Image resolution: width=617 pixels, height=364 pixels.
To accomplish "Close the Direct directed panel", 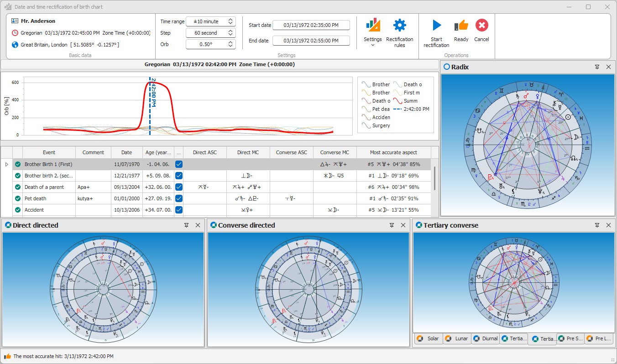I will pyautogui.click(x=198, y=225).
